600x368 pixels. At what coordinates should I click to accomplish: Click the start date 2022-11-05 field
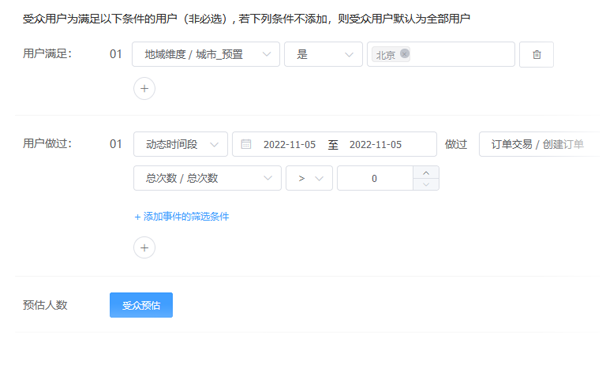click(x=289, y=145)
